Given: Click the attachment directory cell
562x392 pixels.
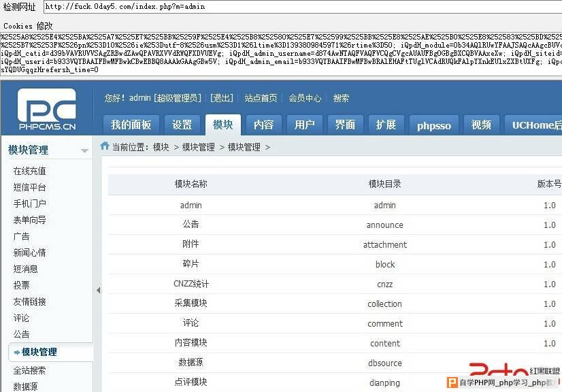Looking at the screenshot, I should (384, 244).
